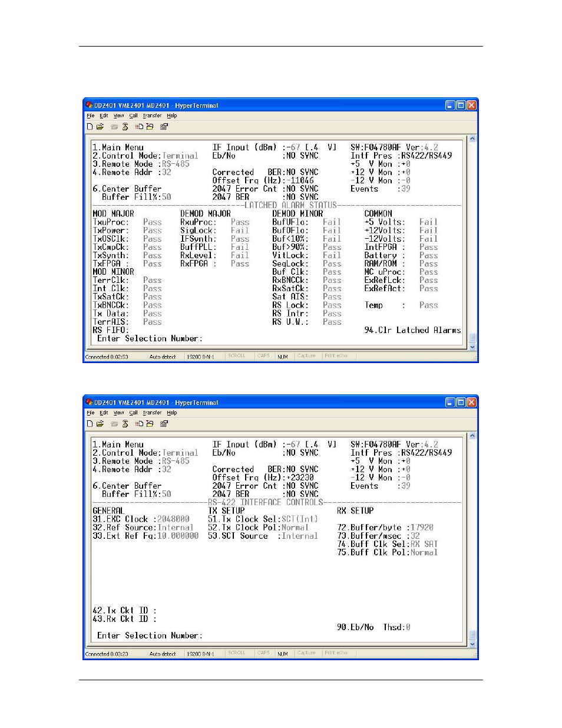Open Edit menu in Latched Alarm Status window
The width and height of the screenshot is (562, 728).
tap(104, 116)
